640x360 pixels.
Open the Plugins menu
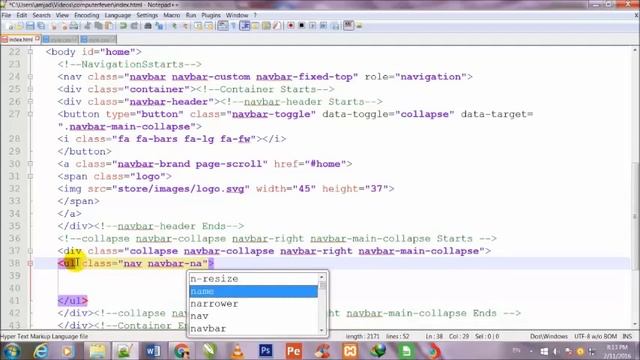pos(211,15)
